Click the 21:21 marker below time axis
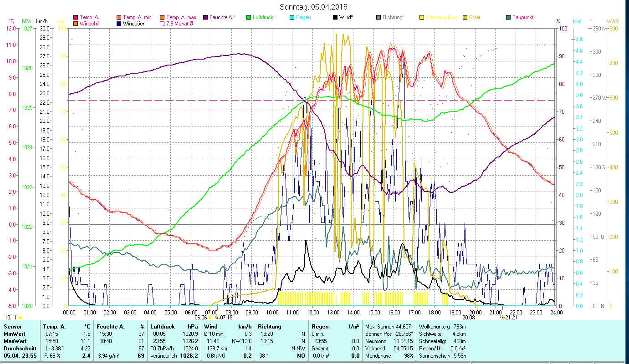The height and width of the screenshot is (364, 629). [503, 317]
